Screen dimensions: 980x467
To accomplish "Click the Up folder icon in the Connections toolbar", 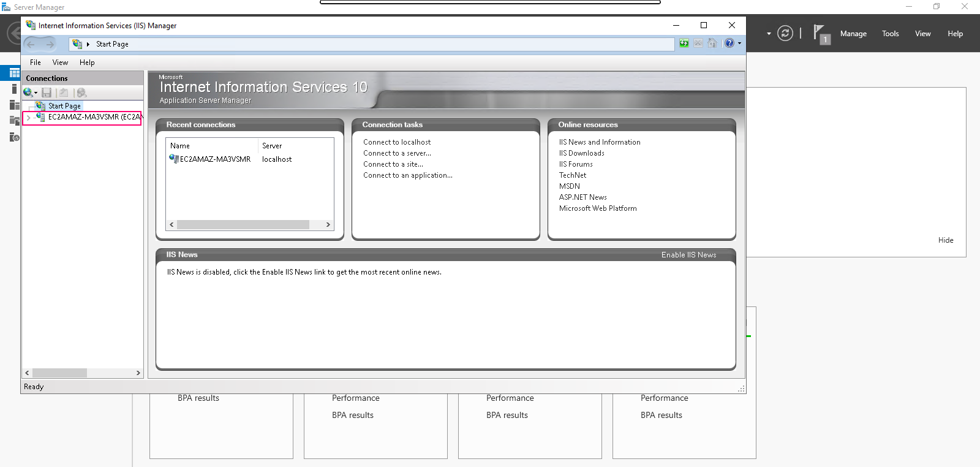I will coord(63,93).
